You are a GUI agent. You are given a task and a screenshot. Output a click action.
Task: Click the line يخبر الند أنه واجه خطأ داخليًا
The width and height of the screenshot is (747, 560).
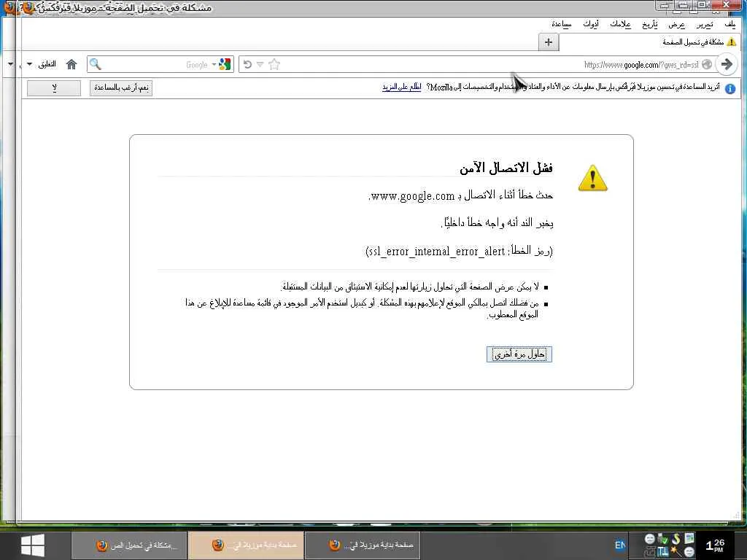pos(498,222)
